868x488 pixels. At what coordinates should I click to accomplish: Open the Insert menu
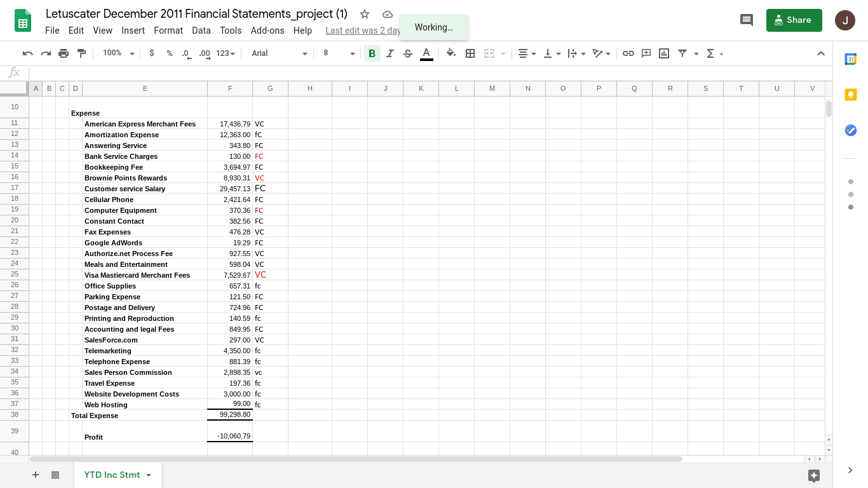click(x=133, y=30)
